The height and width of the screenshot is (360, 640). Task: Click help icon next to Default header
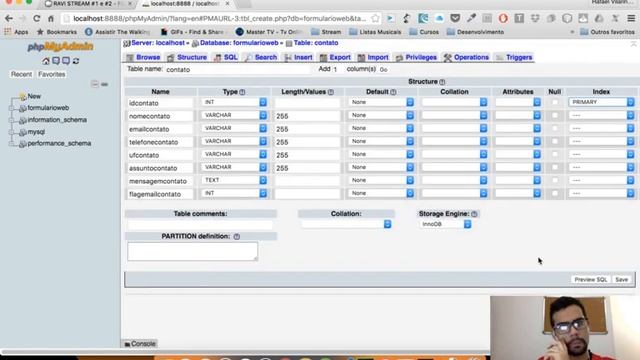click(x=393, y=92)
